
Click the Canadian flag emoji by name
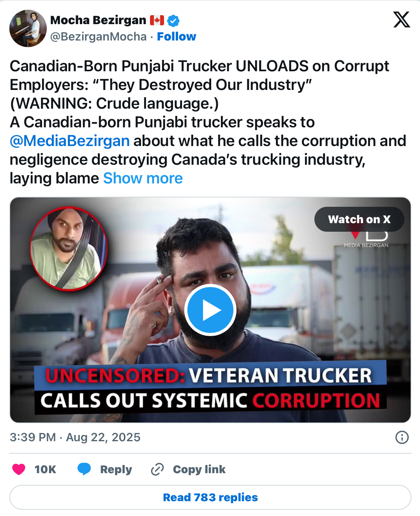click(157, 20)
